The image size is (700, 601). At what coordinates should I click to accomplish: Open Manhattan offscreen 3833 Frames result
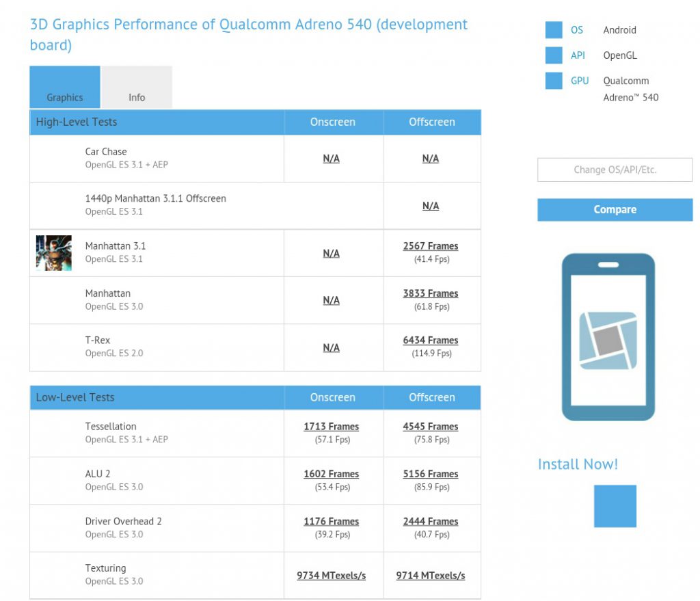click(x=431, y=293)
